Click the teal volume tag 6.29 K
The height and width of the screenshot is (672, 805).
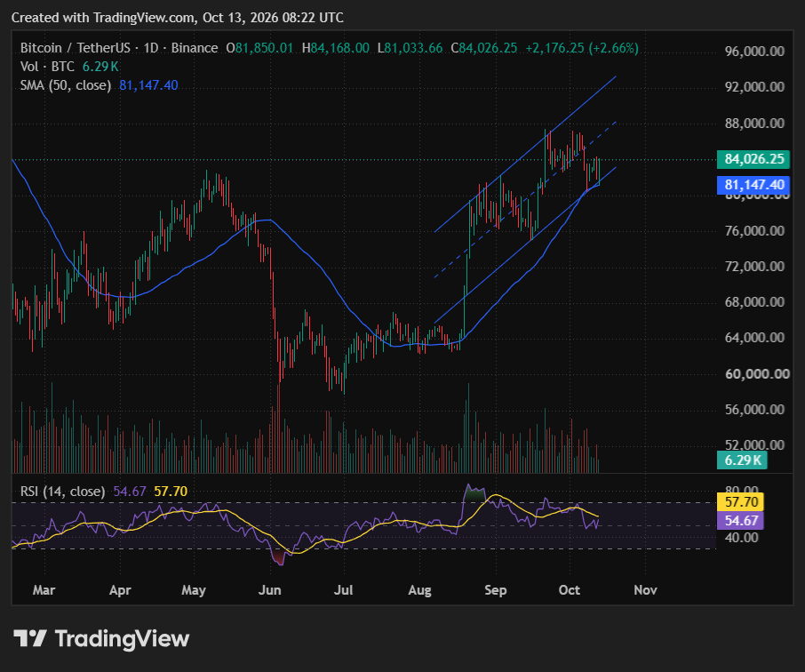[742, 460]
